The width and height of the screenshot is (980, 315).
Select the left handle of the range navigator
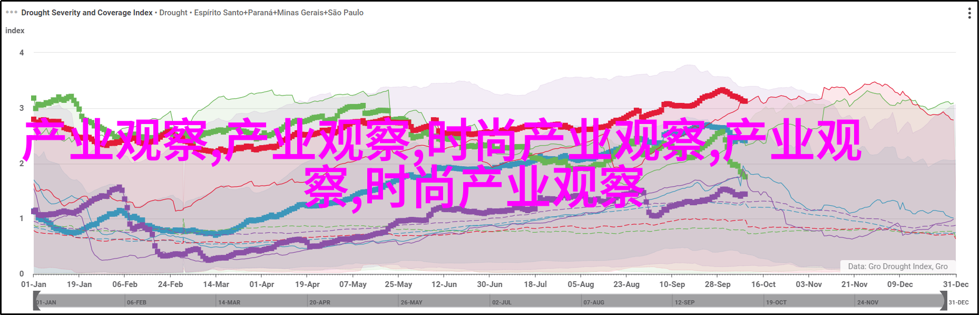tap(37, 302)
